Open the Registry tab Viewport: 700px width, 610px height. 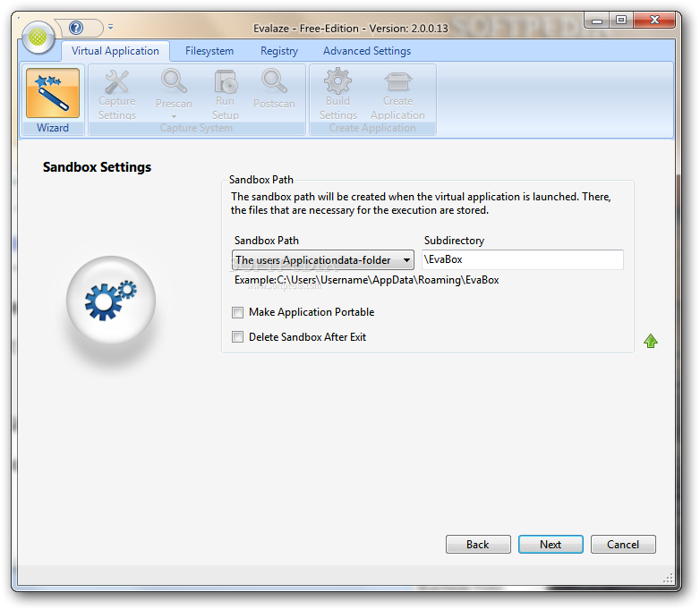click(279, 51)
